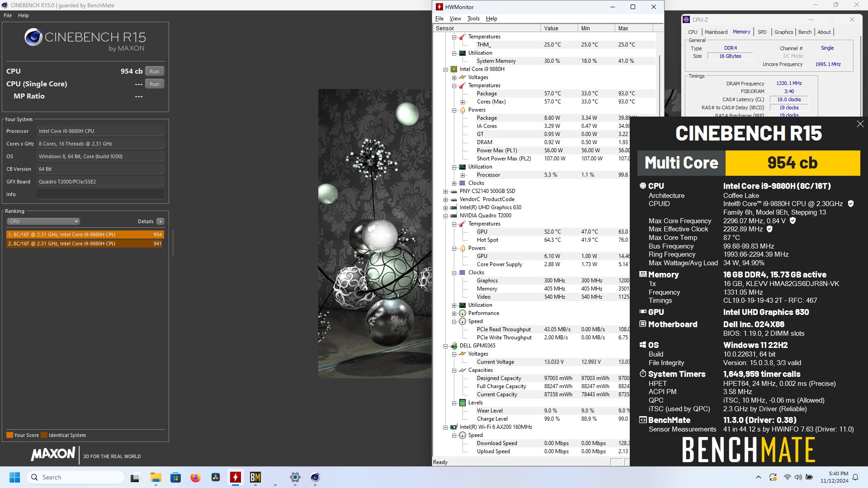The image size is (868, 488).
Task: Click the Min column header in HWMonitor
Action: pos(596,28)
